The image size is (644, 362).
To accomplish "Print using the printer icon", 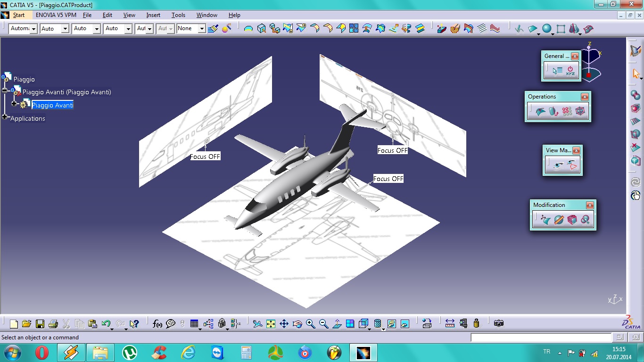I will [x=53, y=324].
